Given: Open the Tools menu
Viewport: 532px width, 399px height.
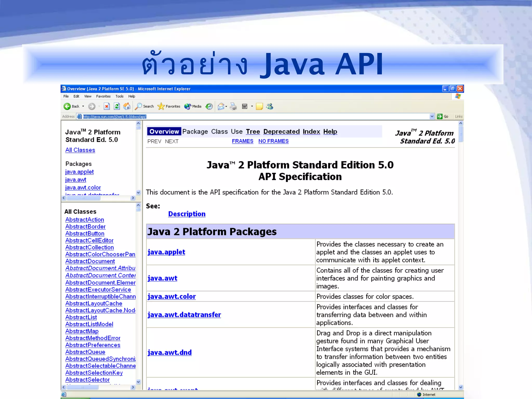Looking at the screenshot, I should click(119, 96).
